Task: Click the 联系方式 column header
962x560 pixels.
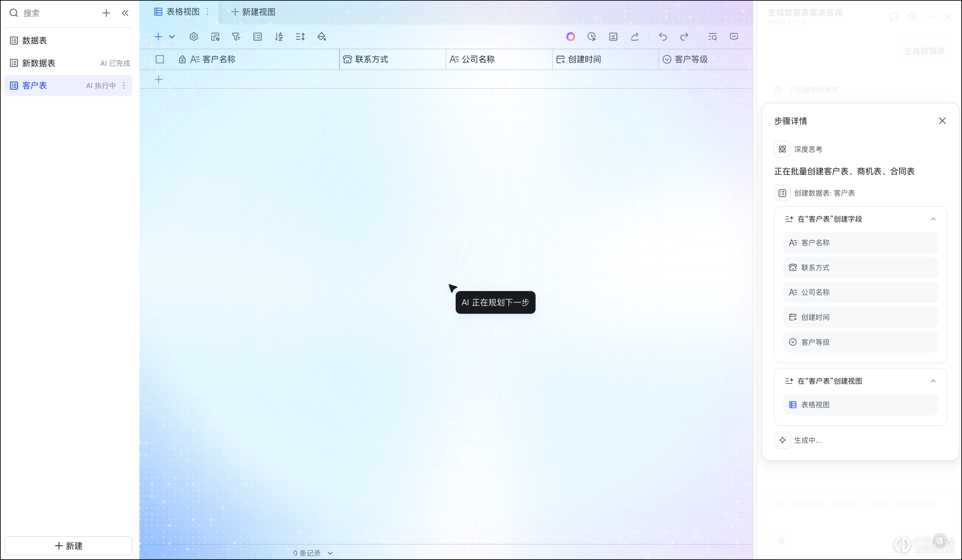Action: click(x=393, y=59)
